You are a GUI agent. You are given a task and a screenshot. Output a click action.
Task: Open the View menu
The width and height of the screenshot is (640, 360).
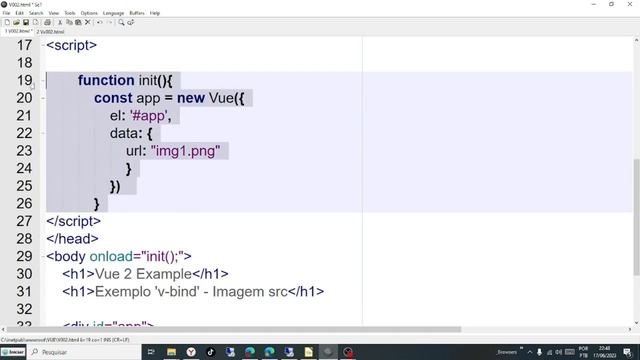[x=53, y=13]
